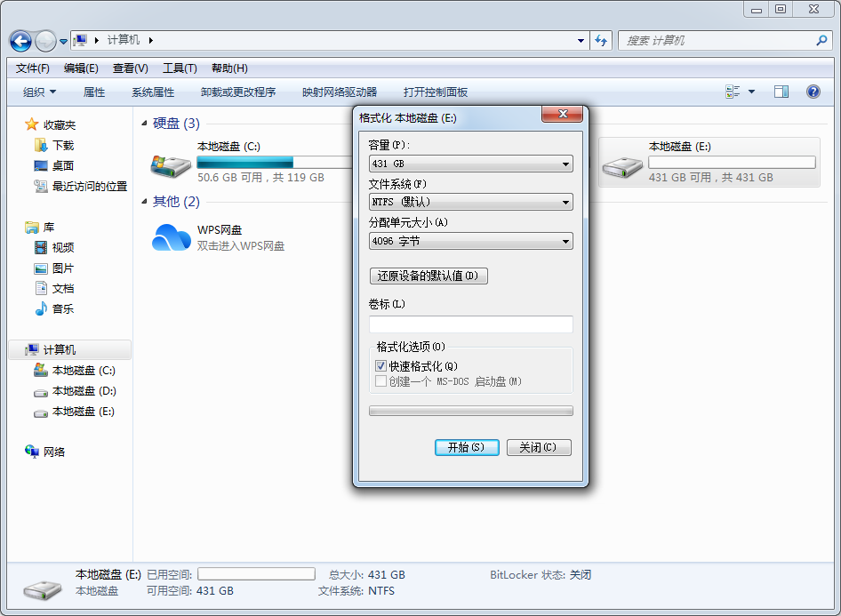This screenshot has height=616, width=841.
Task: Open 视频 library in sidebar
Action: click(54, 248)
